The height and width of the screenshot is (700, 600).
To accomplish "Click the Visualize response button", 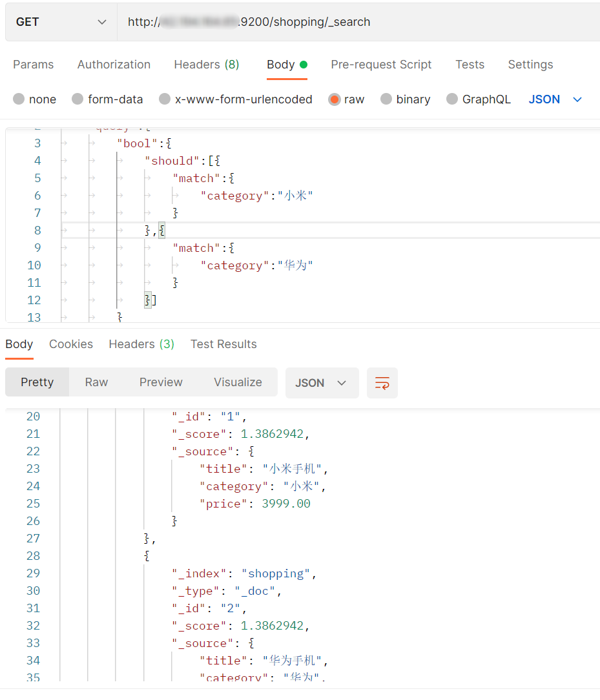I will (238, 382).
